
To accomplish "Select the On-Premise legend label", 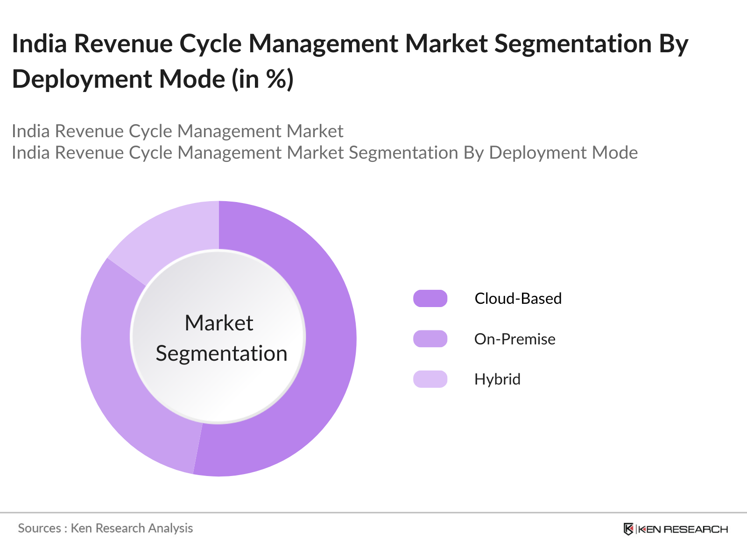I will [514, 339].
